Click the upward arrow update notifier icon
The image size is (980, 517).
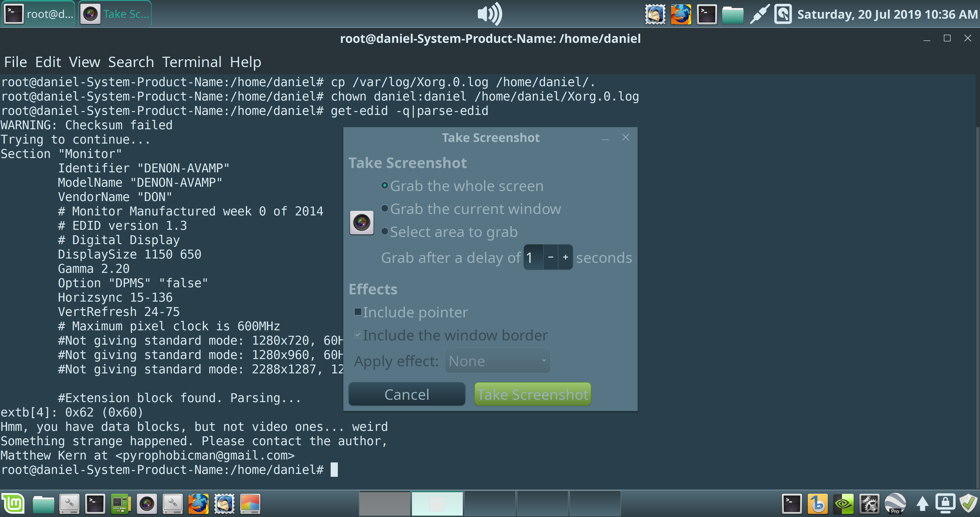922,504
